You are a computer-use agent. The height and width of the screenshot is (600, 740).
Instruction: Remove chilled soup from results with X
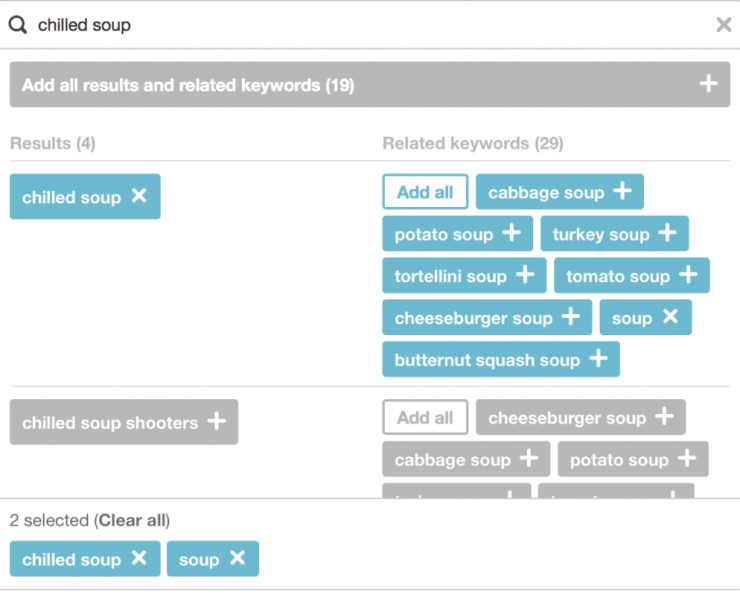(139, 195)
